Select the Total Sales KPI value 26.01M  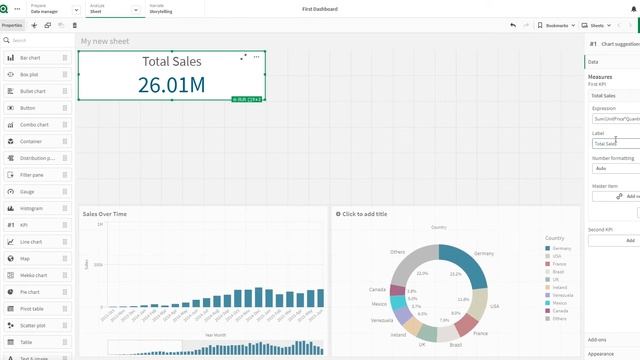[x=171, y=85]
